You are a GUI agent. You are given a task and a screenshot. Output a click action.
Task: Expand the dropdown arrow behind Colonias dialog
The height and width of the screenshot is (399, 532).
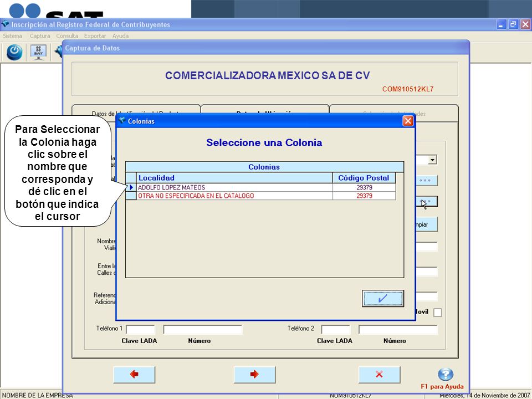(432, 160)
